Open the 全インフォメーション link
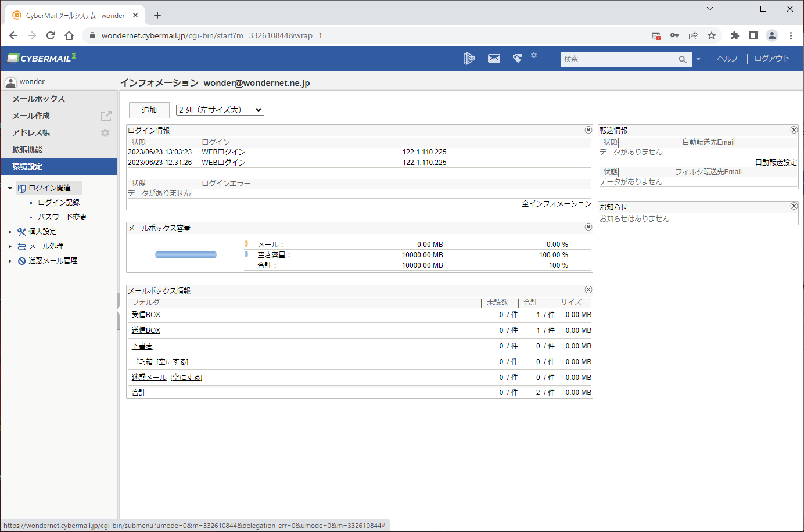The width and height of the screenshot is (804, 532). pyautogui.click(x=557, y=204)
